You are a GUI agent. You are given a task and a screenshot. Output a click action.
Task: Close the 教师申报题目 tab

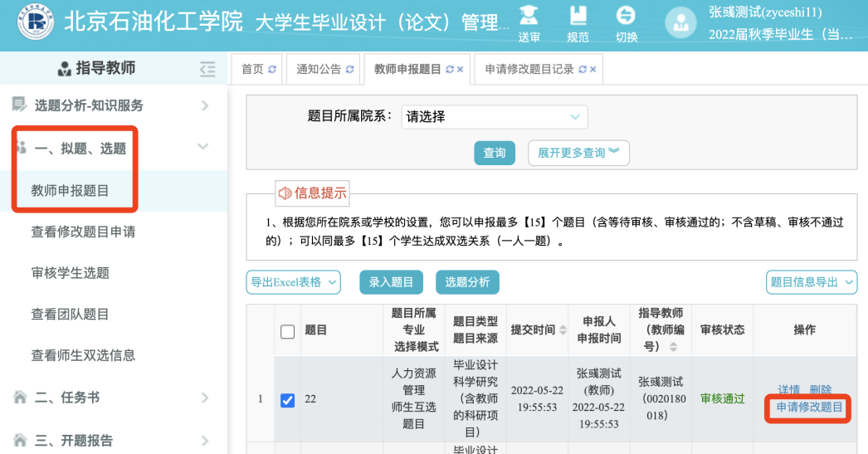pos(461,70)
